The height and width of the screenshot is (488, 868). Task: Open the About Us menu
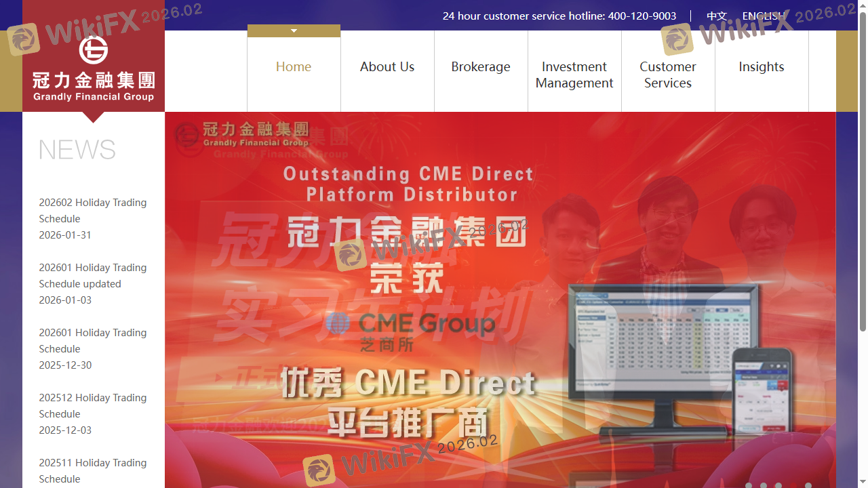(x=387, y=66)
